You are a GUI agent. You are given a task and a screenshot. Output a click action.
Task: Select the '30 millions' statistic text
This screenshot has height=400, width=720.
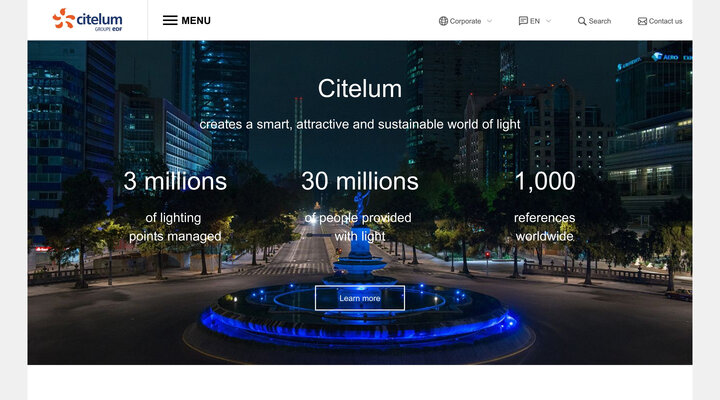pos(360,181)
